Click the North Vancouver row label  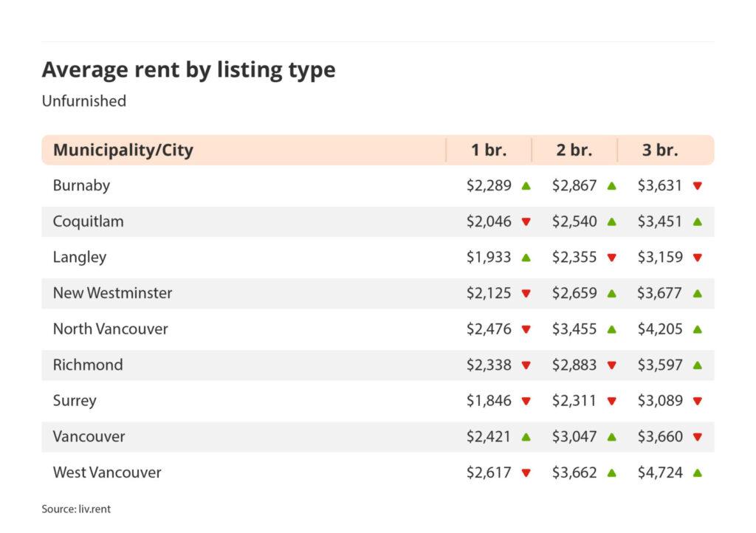pyautogui.click(x=110, y=329)
